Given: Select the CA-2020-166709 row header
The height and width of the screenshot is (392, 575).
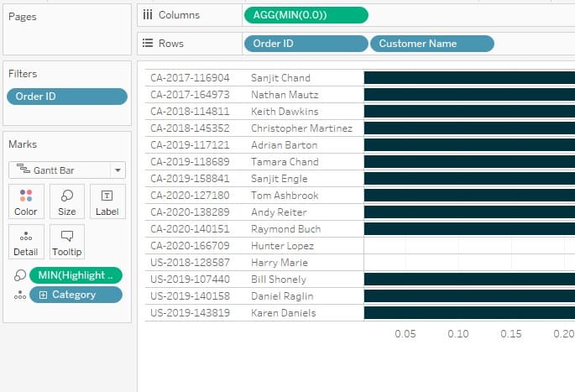Looking at the screenshot, I should [190, 246].
